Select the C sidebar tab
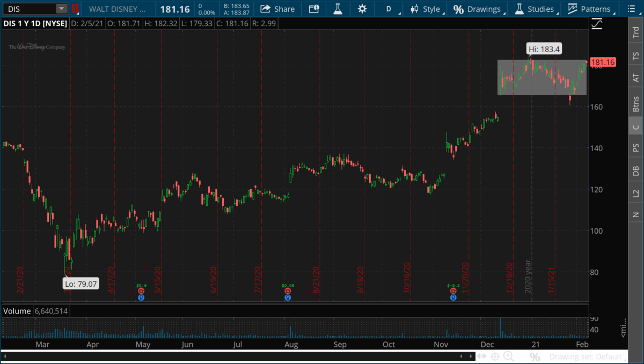644x364 pixels. pos(636,127)
